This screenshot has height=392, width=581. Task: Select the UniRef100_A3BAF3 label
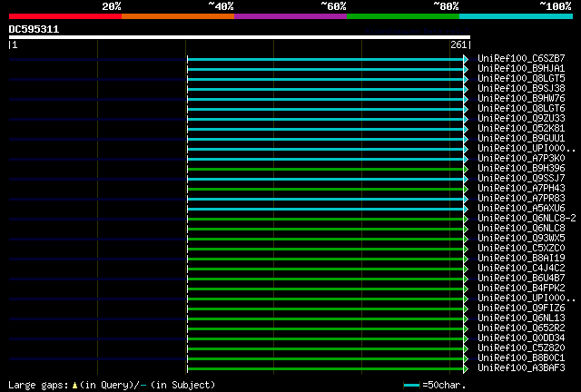(x=521, y=367)
